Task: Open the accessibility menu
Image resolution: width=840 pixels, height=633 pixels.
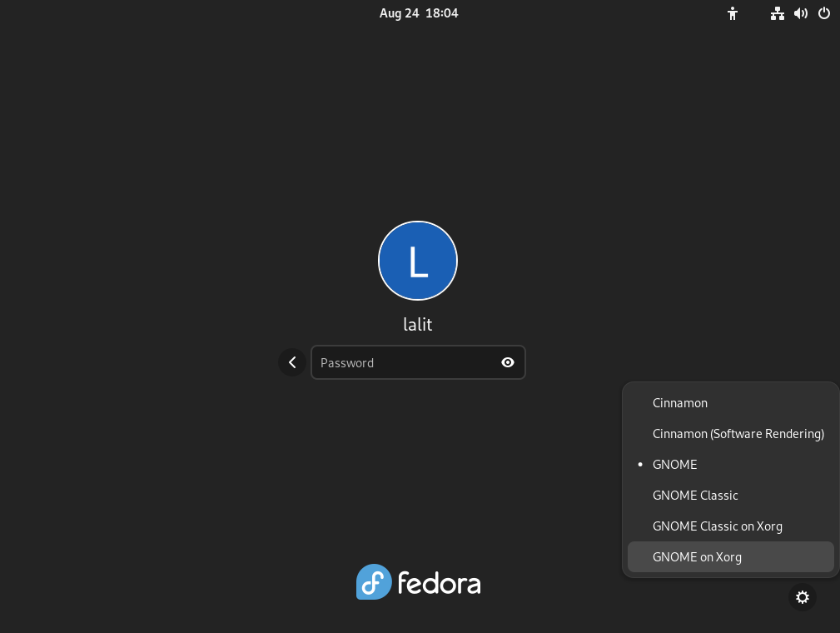Action: [x=732, y=13]
